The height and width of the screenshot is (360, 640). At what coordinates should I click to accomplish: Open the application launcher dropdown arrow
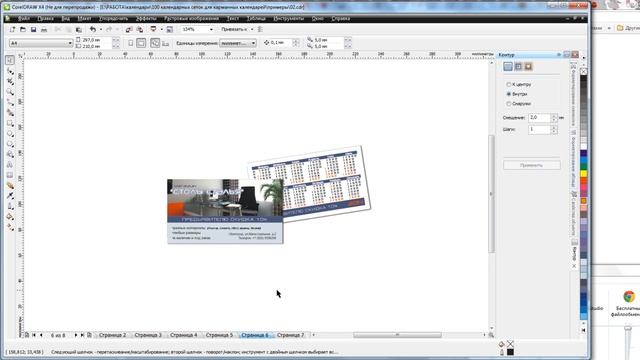161,29
